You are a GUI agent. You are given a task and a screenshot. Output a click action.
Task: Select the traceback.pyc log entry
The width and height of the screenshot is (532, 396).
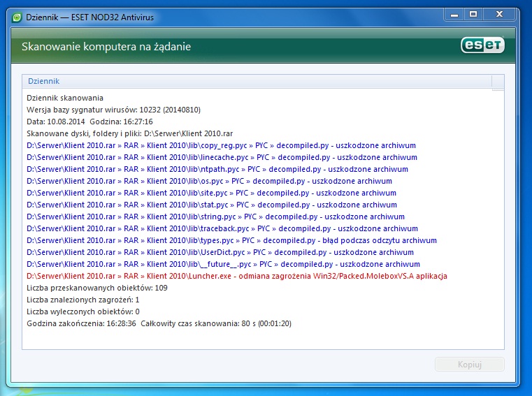point(222,228)
